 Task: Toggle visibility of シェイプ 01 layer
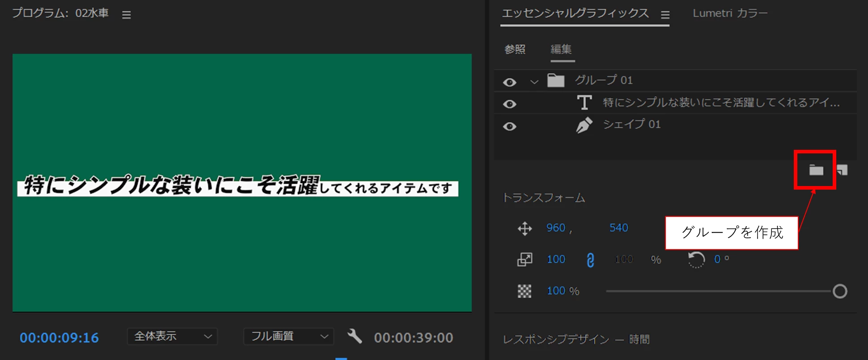pyautogui.click(x=510, y=127)
